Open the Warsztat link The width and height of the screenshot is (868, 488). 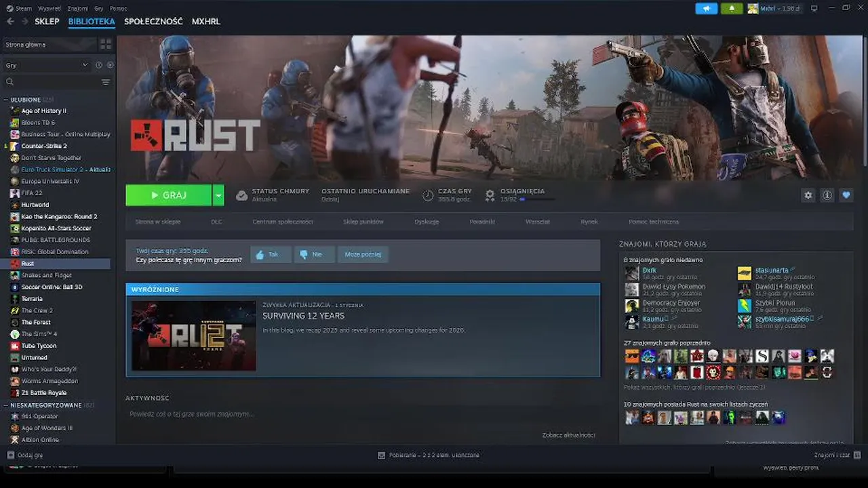(x=538, y=222)
